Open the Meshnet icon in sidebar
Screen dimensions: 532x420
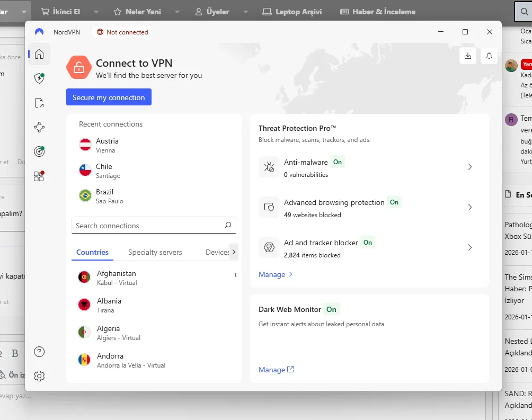click(39, 127)
